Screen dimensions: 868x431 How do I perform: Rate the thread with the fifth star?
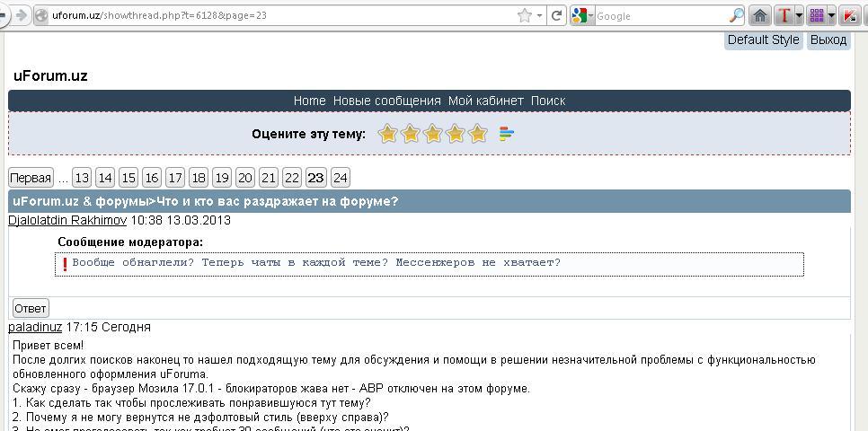[478, 134]
